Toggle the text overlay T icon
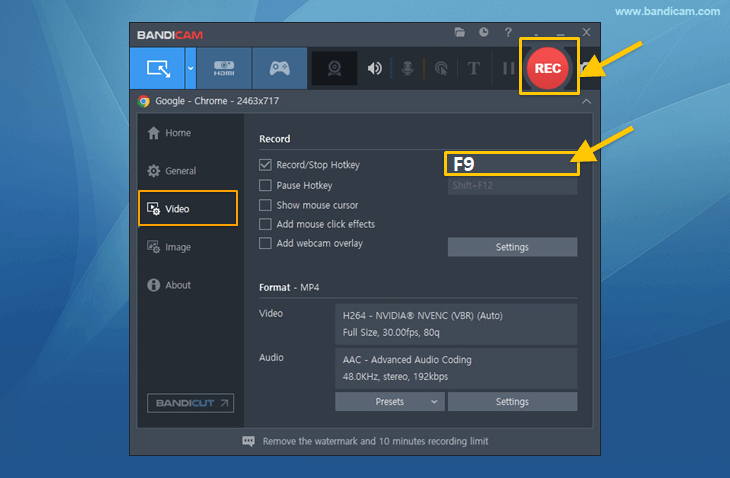 click(473, 68)
